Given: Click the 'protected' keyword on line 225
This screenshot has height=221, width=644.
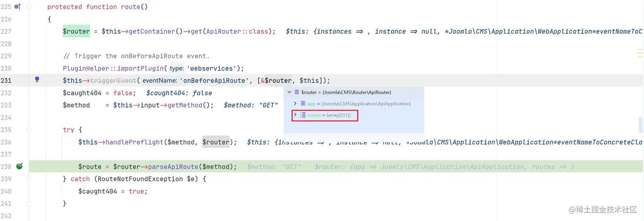Looking at the screenshot, I should tap(65, 7).
